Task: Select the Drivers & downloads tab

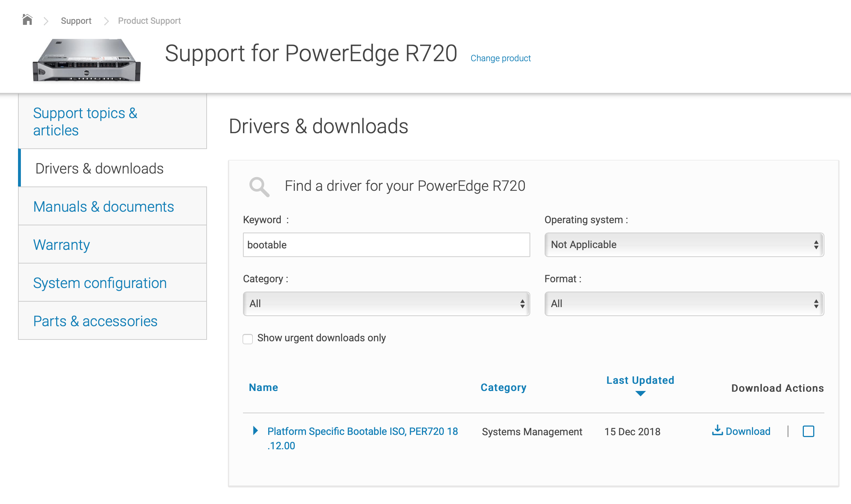Action: pyautogui.click(x=112, y=168)
